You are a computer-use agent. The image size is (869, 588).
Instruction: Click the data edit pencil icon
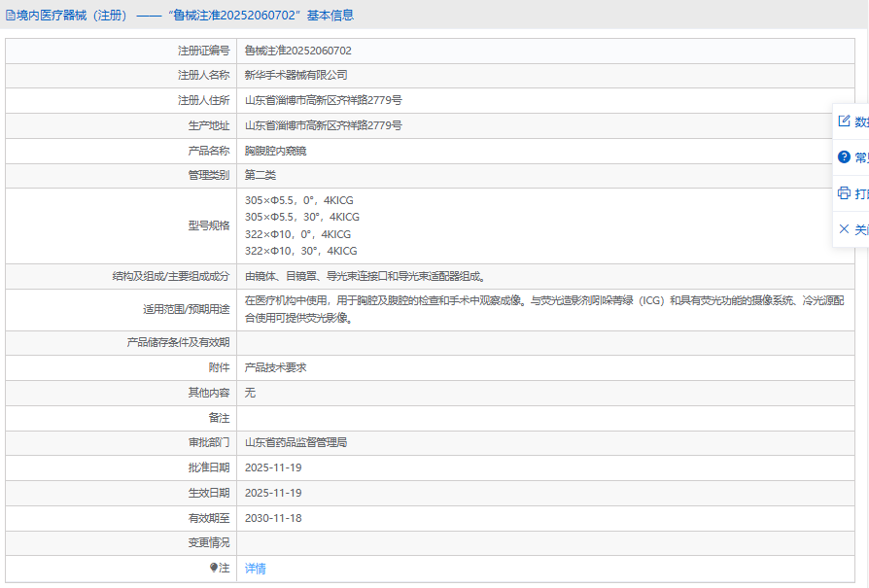(844, 121)
